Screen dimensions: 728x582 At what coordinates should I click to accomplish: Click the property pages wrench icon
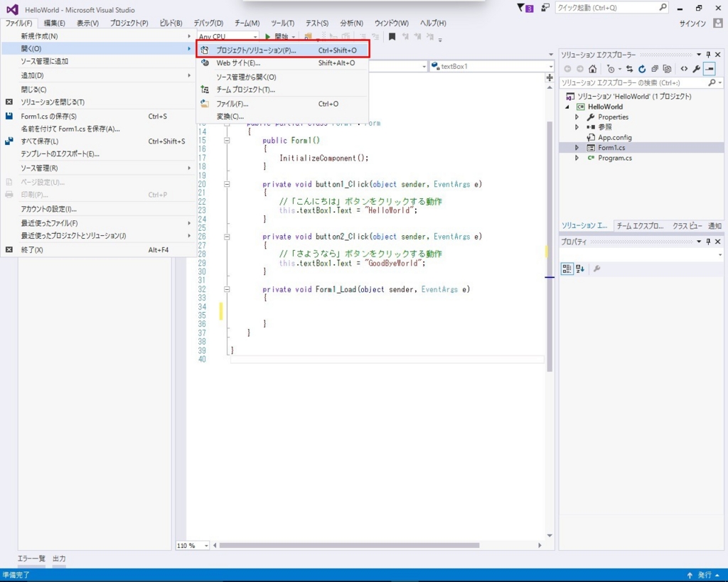597,269
